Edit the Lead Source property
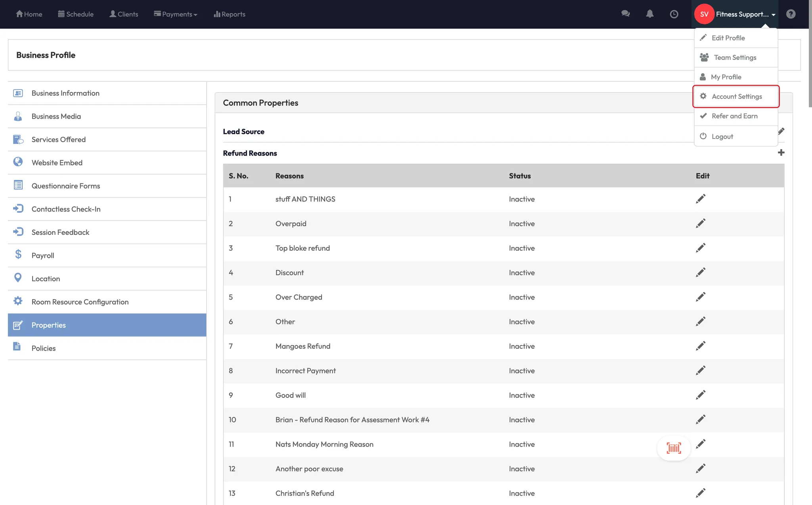Image resolution: width=812 pixels, height=505 pixels. coord(781,131)
